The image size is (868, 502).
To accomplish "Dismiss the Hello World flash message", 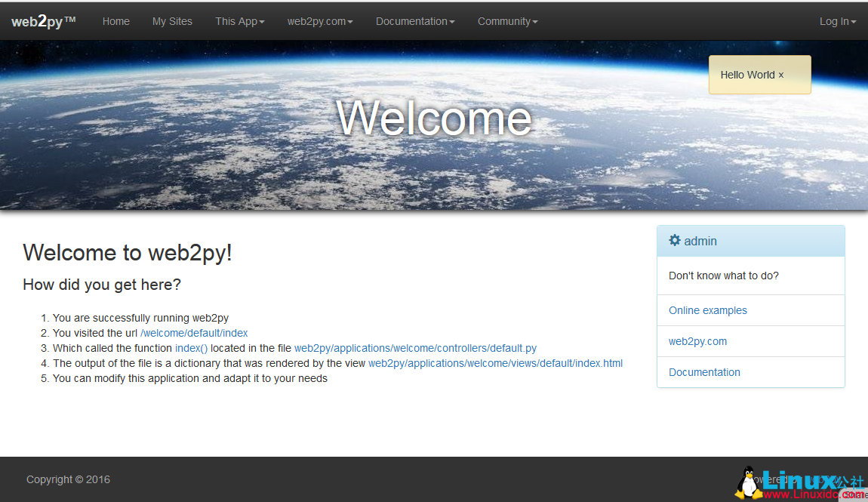I will pyautogui.click(x=781, y=75).
